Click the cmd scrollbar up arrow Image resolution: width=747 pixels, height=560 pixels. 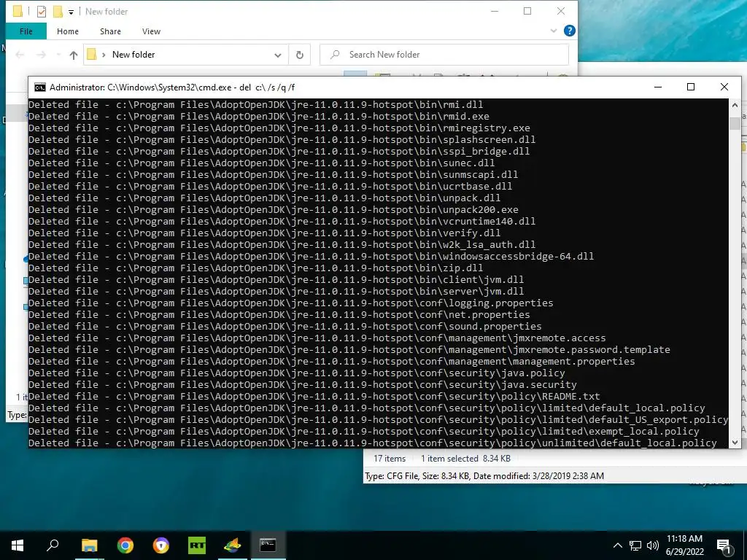pos(735,105)
